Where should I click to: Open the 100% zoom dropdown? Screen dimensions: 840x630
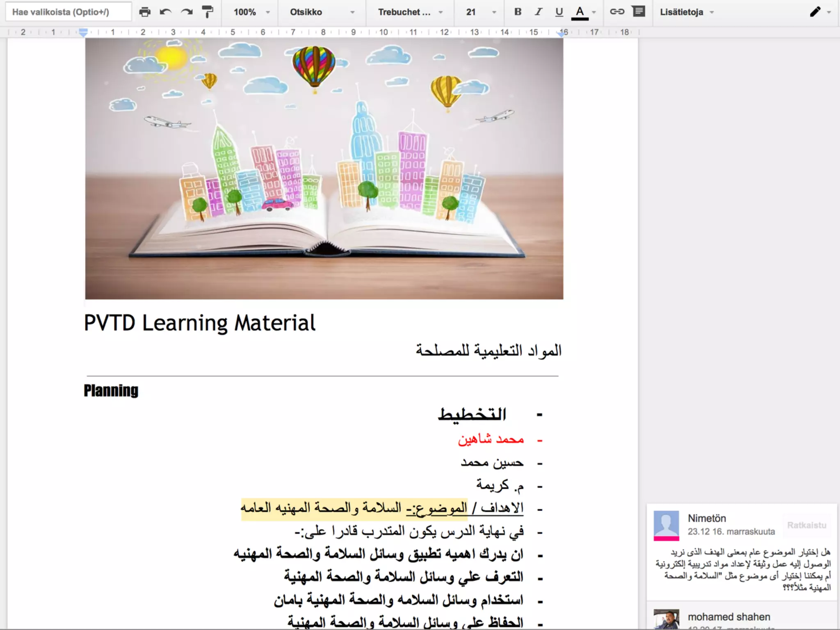point(251,12)
